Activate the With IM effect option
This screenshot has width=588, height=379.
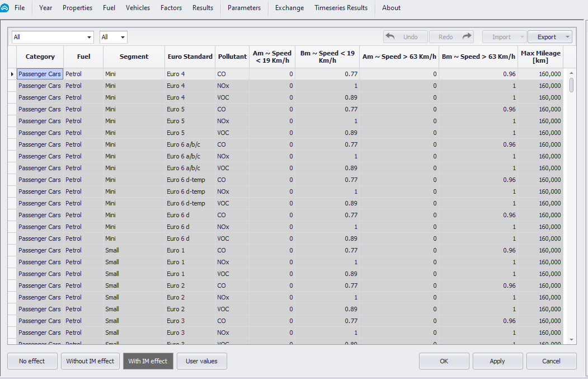point(148,361)
